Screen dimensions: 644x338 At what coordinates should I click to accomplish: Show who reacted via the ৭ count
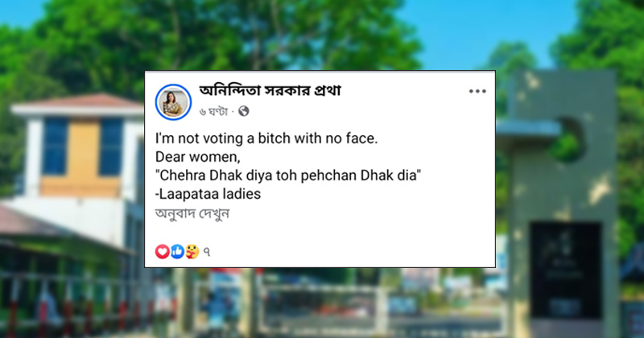click(207, 252)
